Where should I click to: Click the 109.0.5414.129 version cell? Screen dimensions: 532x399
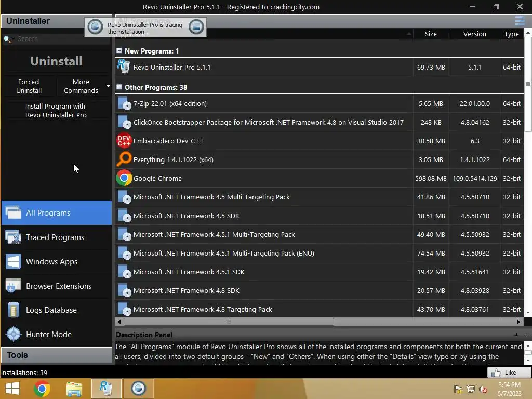(x=475, y=179)
